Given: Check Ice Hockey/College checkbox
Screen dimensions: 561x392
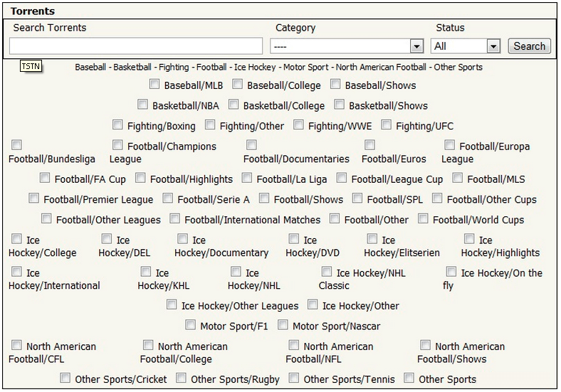Looking at the screenshot, I should point(16,238).
